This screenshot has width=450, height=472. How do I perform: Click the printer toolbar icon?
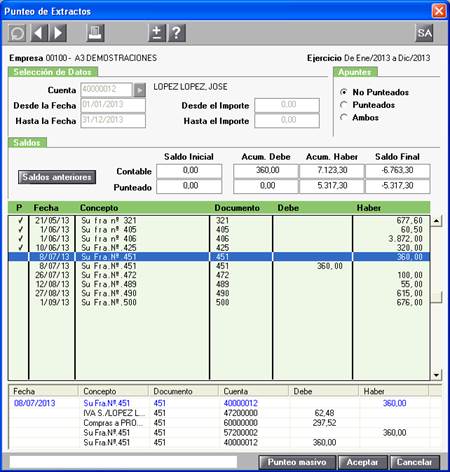tap(95, 33)
